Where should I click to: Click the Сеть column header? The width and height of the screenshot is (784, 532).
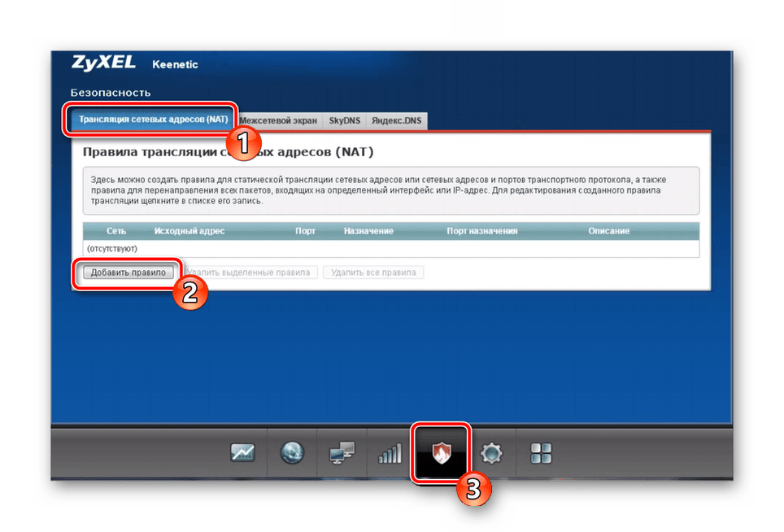116,231
